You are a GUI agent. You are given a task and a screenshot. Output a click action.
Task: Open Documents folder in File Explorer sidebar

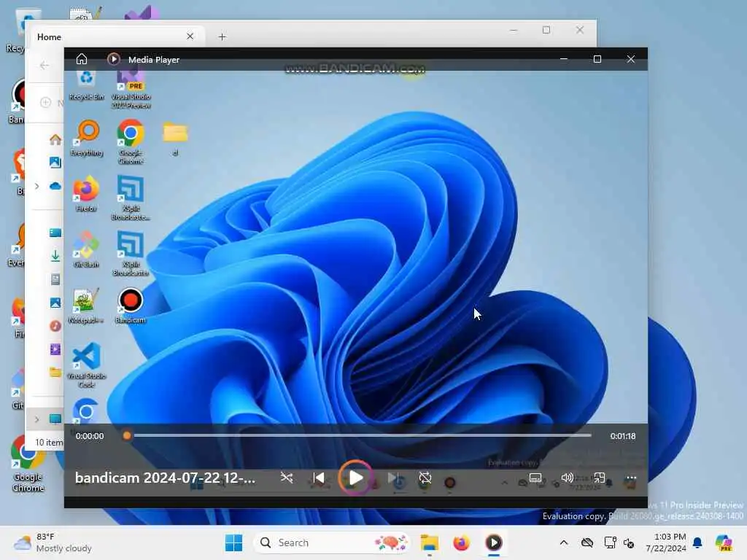tap(55, 279)
